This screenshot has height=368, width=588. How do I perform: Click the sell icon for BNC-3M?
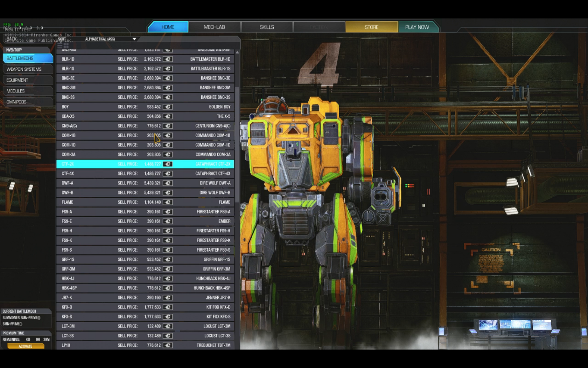tap(168, 88)
